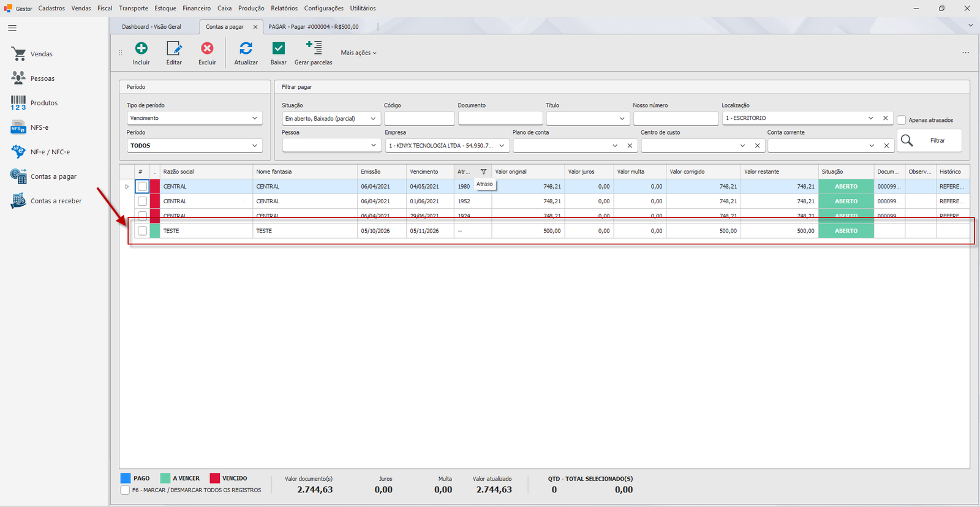This screenshot has height=507, width=980.
Task: Click the Baixar checkmark icon
Action: pos(278,48)
